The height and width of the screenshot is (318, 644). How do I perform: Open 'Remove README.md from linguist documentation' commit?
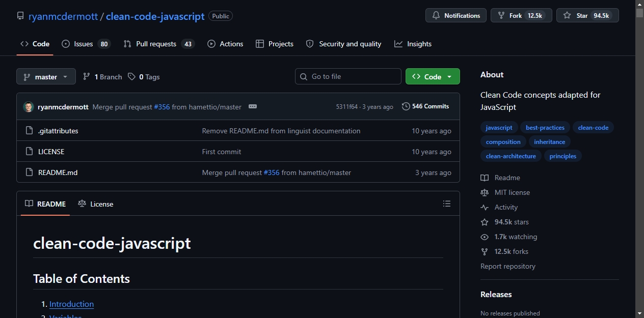[x=281, y=131]
